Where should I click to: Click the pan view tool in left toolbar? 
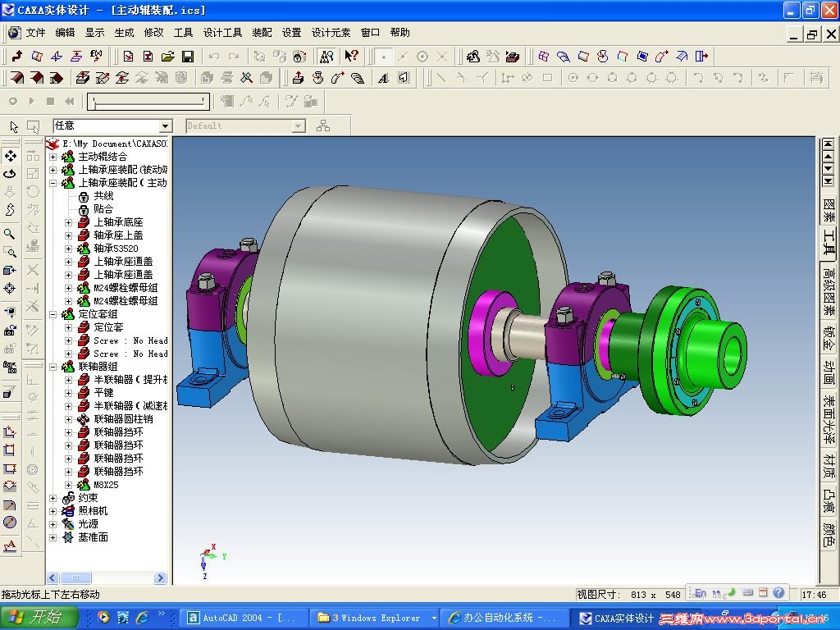10,157
